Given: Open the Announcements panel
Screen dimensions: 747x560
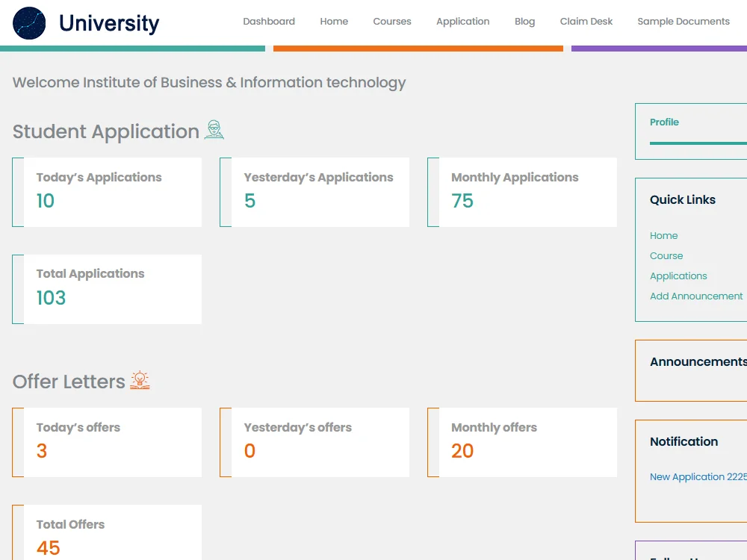Looking at the screenshot, I should (698, 361).
